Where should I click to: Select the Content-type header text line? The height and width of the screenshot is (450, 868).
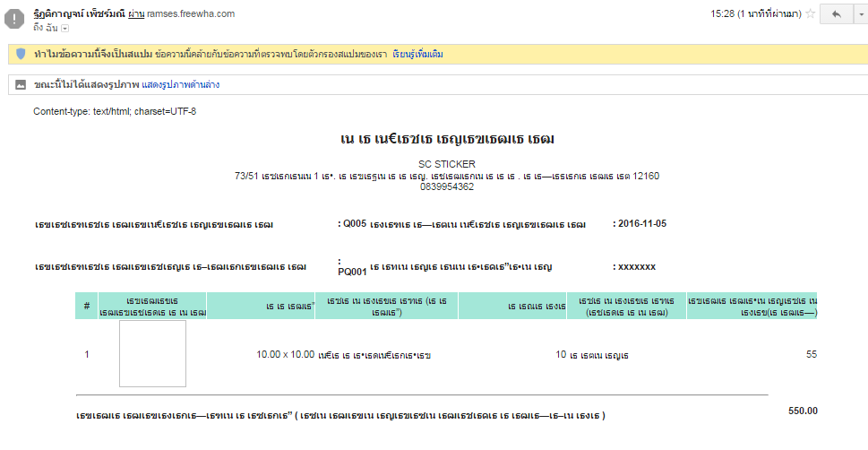pyautogui.click(x=115, y=111)
